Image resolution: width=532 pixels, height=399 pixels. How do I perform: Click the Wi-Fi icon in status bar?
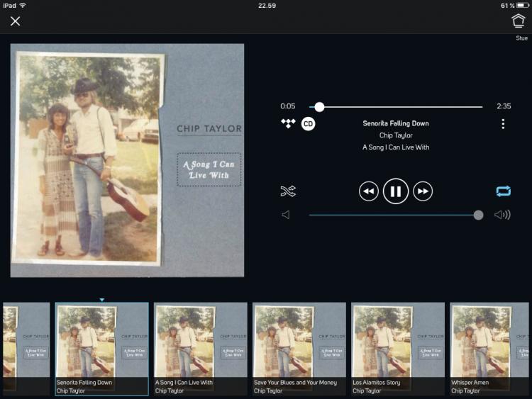click(23, 6)
